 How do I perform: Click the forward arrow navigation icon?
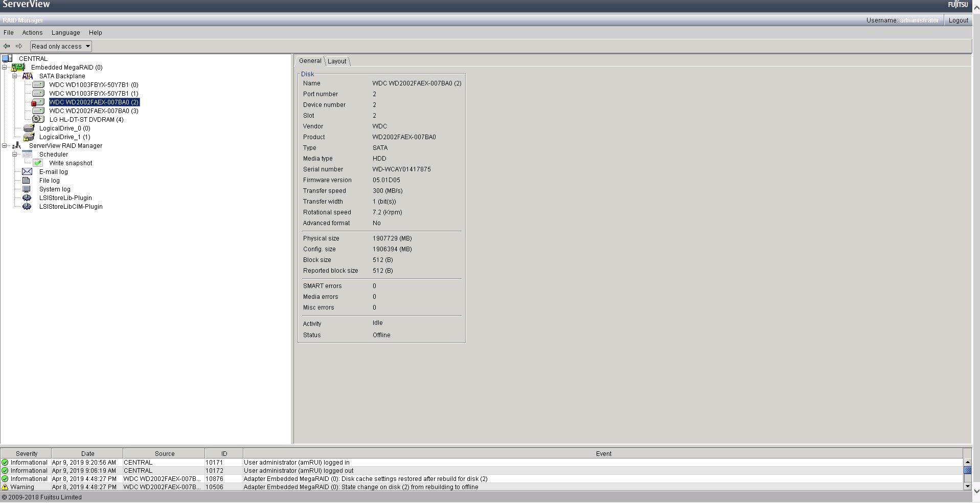pos(19,46)
